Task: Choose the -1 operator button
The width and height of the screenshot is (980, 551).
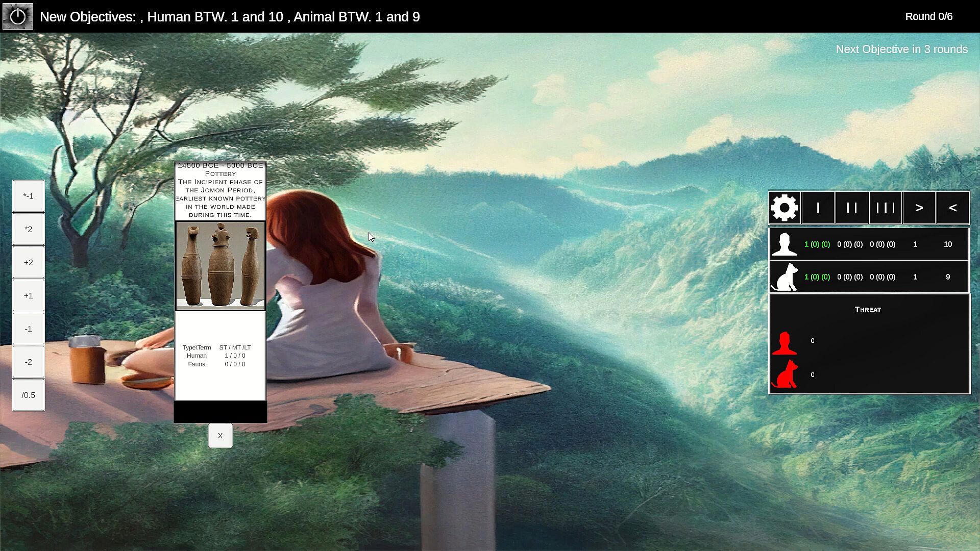Action: (29, 329)
